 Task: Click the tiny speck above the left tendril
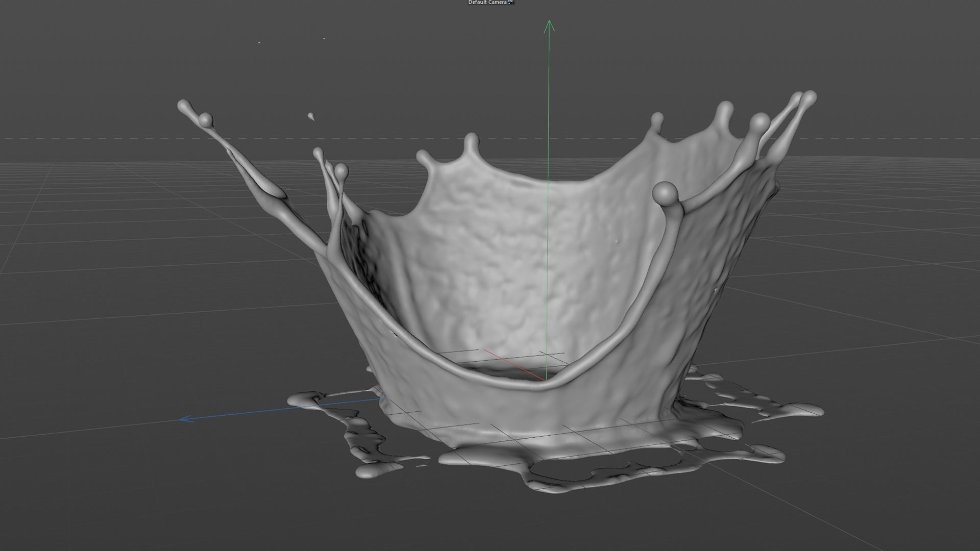259,42
